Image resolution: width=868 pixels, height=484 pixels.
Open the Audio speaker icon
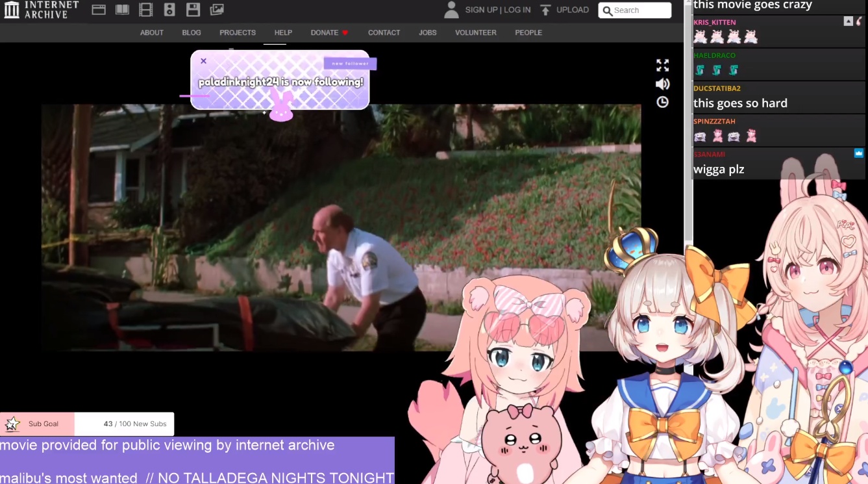(169, 10)
